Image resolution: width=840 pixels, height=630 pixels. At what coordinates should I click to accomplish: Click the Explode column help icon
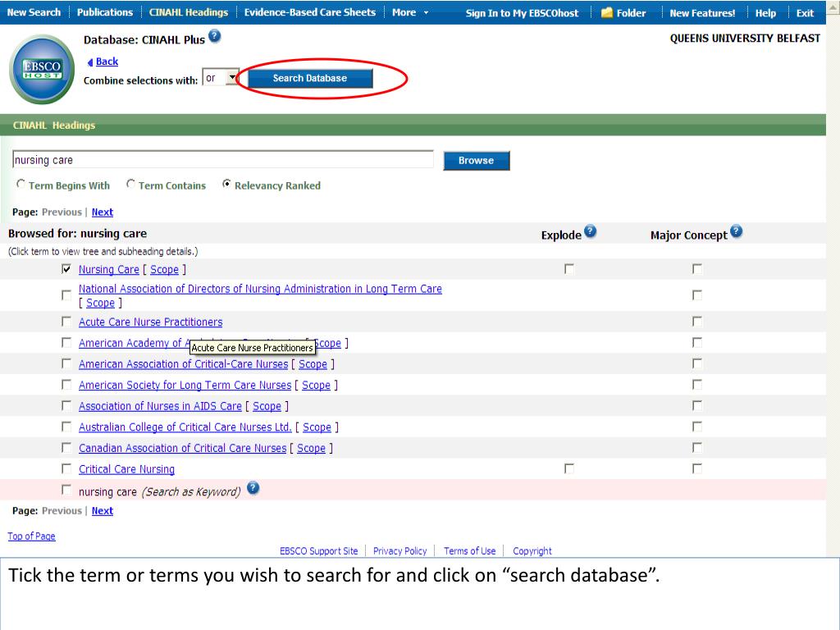tap(590, 231)
